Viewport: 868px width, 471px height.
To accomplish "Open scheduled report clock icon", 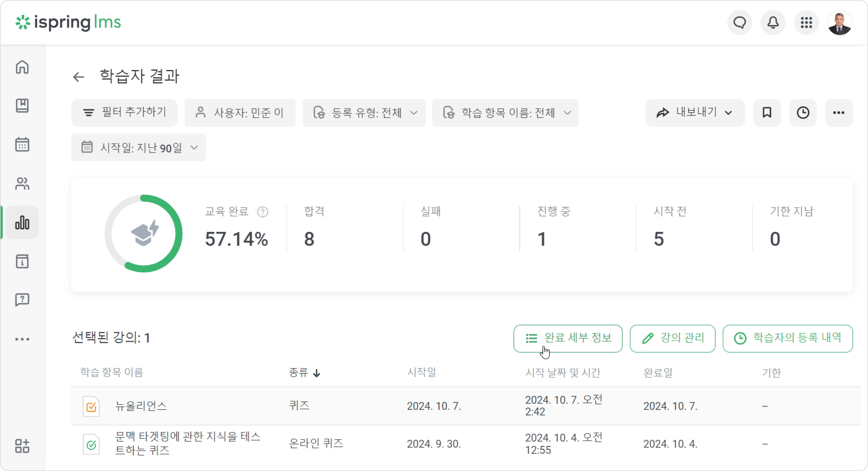I will (x=803, y=113).
